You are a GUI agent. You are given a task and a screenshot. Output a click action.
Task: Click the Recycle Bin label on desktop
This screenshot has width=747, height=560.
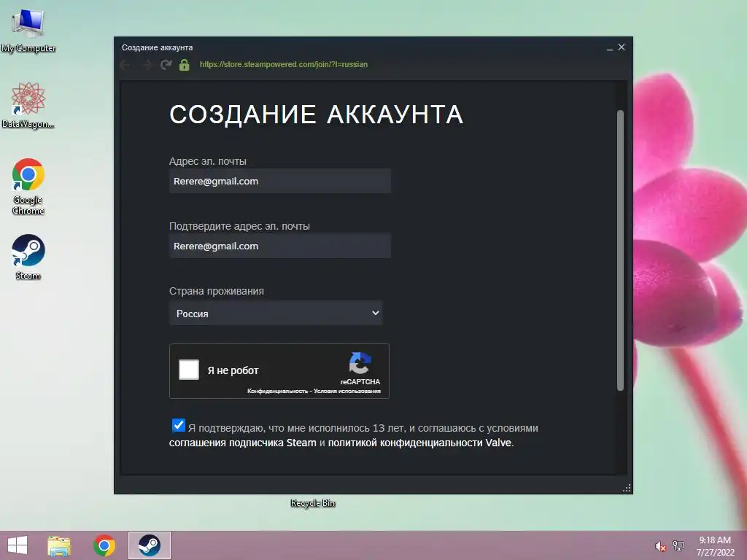[313, 503]
